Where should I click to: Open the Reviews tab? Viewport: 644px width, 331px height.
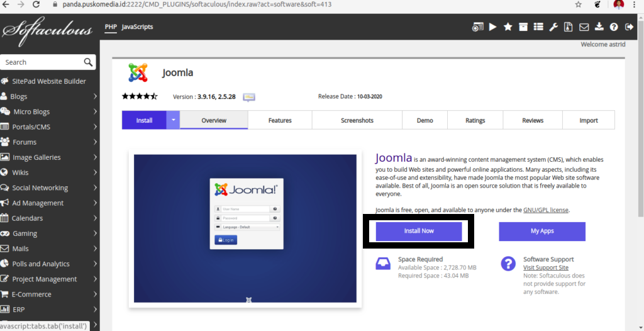(x=533, y=120)
